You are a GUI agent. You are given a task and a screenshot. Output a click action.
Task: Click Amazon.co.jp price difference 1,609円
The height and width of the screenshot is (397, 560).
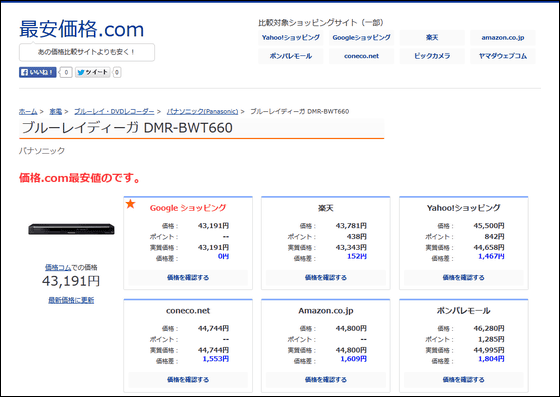tap(354, 359)
